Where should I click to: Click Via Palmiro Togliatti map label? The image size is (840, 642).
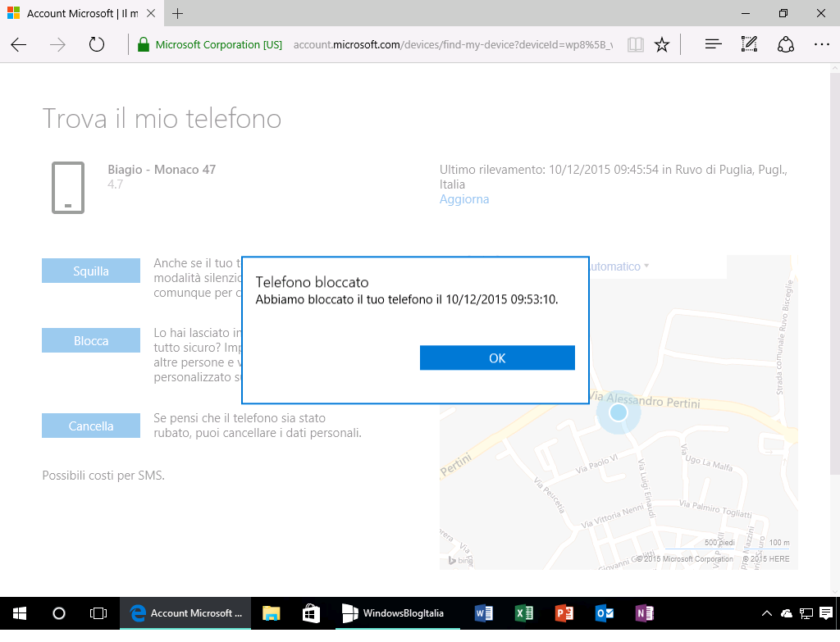[x=715, y=508]
